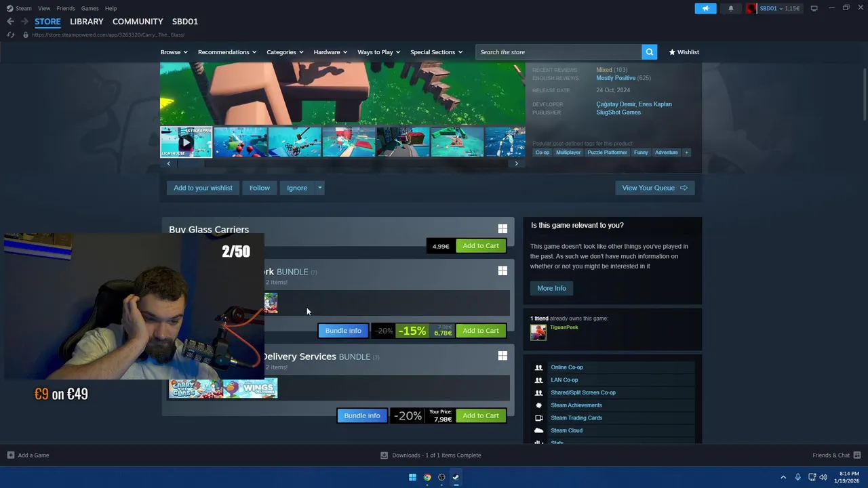Viewport: 868px width, 488px height.
Task: Click the plus icon to add tag
Action: (x=686, y=152)
